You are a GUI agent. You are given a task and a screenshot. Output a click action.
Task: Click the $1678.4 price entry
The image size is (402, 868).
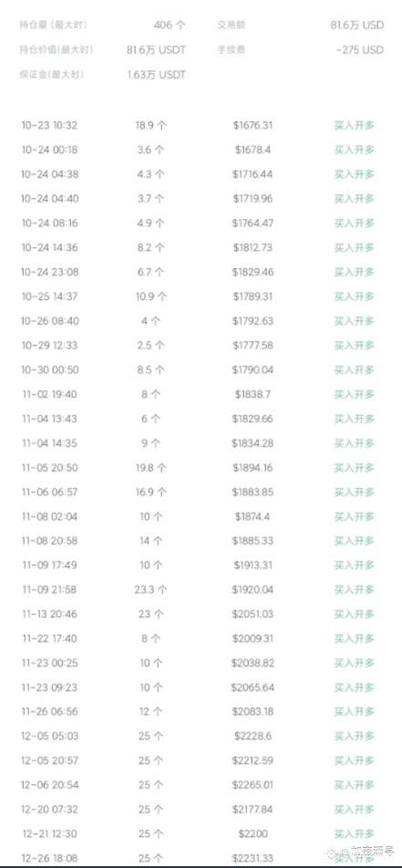click(x=252, y=150)
